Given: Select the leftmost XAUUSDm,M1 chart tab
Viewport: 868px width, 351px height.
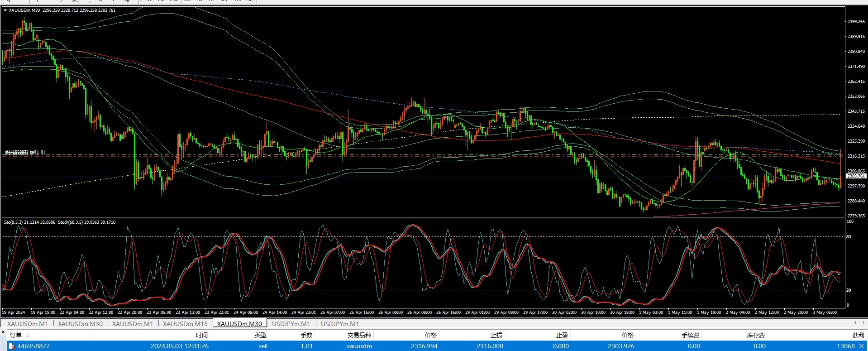Looking at the screenshot, I should (x=27, y=324).
